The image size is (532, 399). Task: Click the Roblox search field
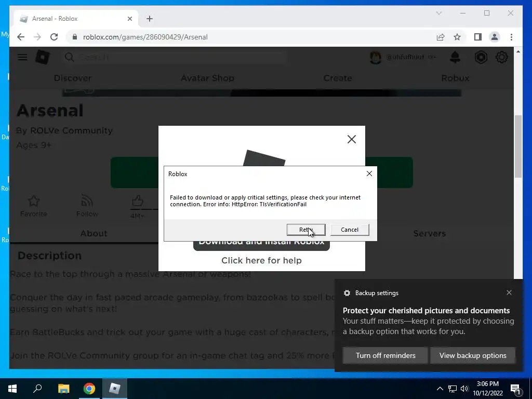coord(175,57)
